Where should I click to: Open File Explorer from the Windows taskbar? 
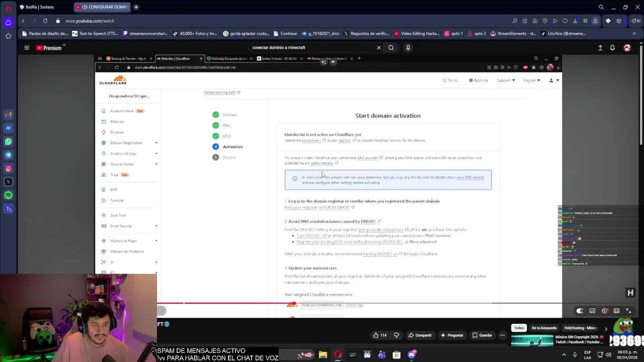(323, 355)
